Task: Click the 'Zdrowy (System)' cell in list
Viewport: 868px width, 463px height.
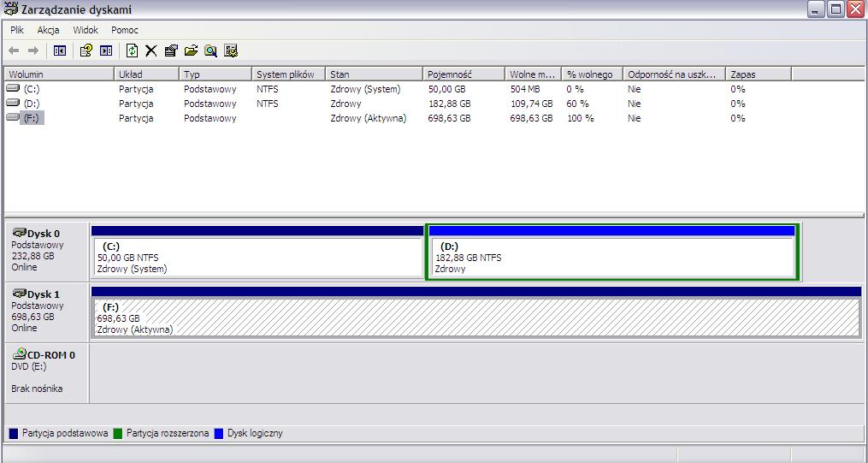Action: point(365,89)
